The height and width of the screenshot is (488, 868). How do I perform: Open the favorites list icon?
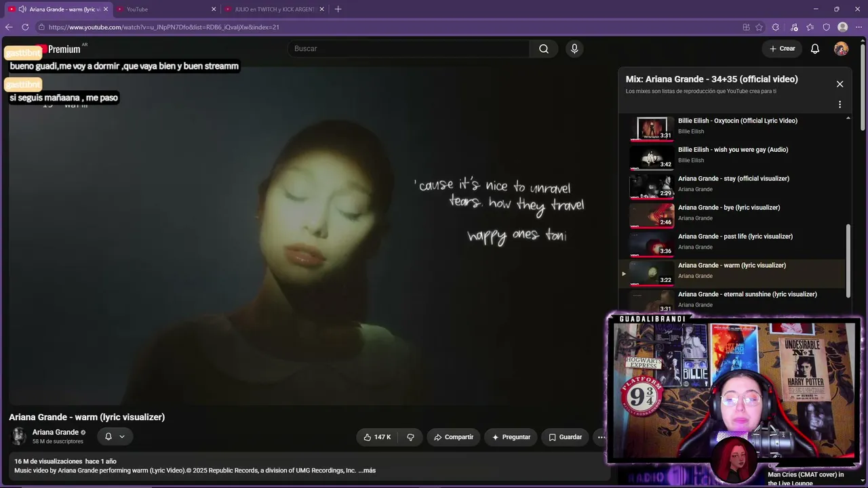[810, 27]
